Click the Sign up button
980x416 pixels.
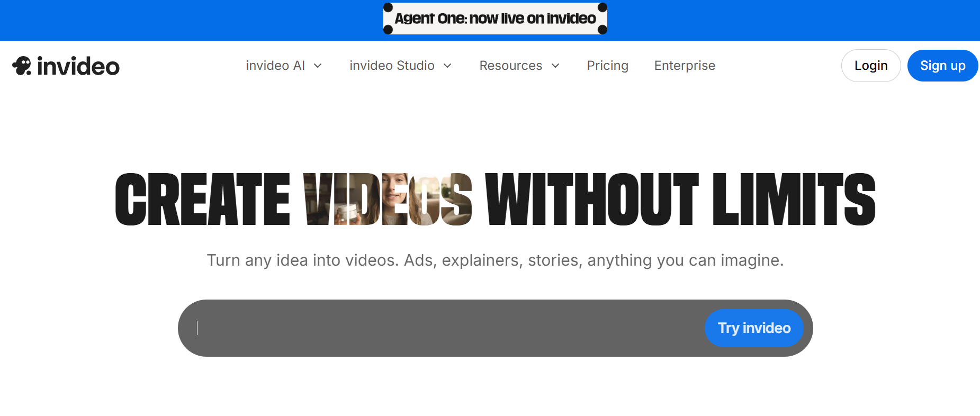point(942,66)
